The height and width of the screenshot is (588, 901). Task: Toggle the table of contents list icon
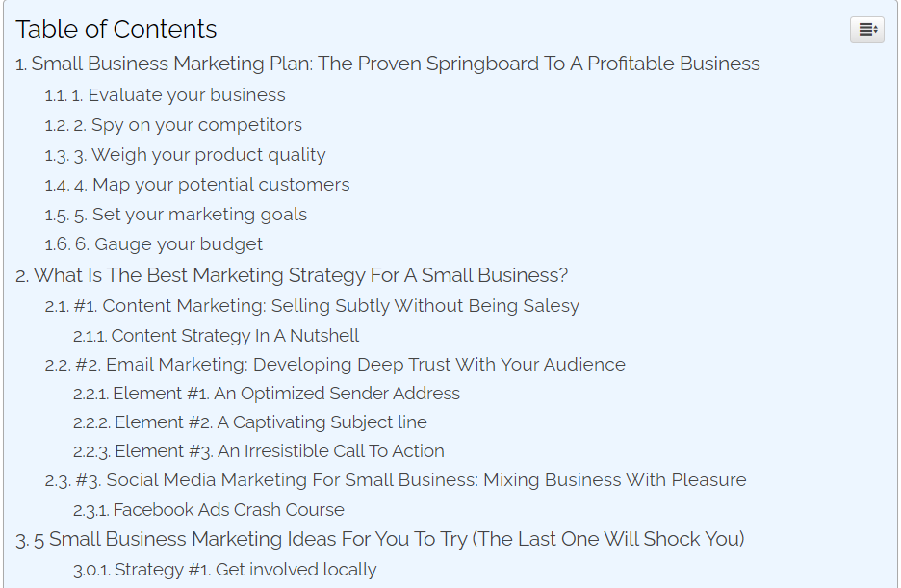tap(867, 29)
